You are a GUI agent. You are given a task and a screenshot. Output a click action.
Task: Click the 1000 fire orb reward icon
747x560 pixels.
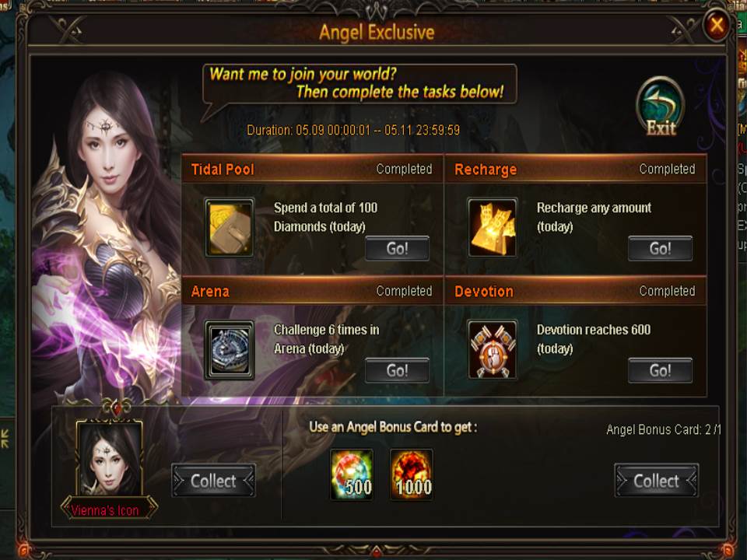pyautogui.click(x=412, y=474)
